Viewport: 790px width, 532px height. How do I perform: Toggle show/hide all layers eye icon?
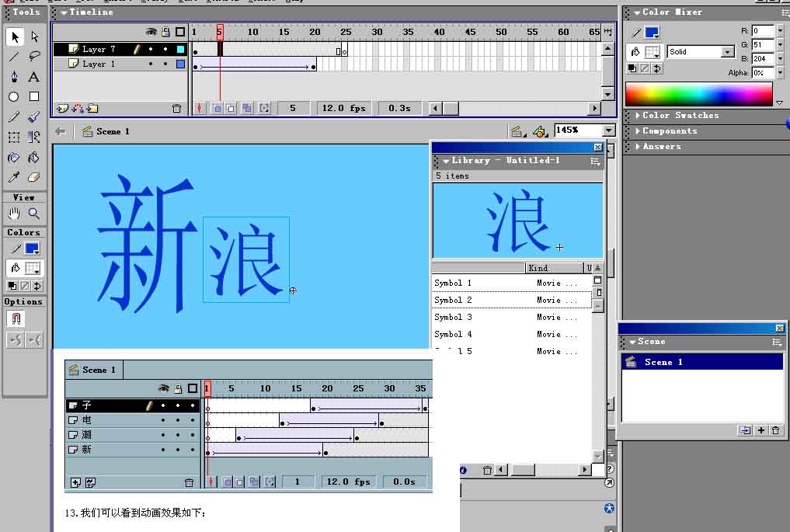point(151,32)
